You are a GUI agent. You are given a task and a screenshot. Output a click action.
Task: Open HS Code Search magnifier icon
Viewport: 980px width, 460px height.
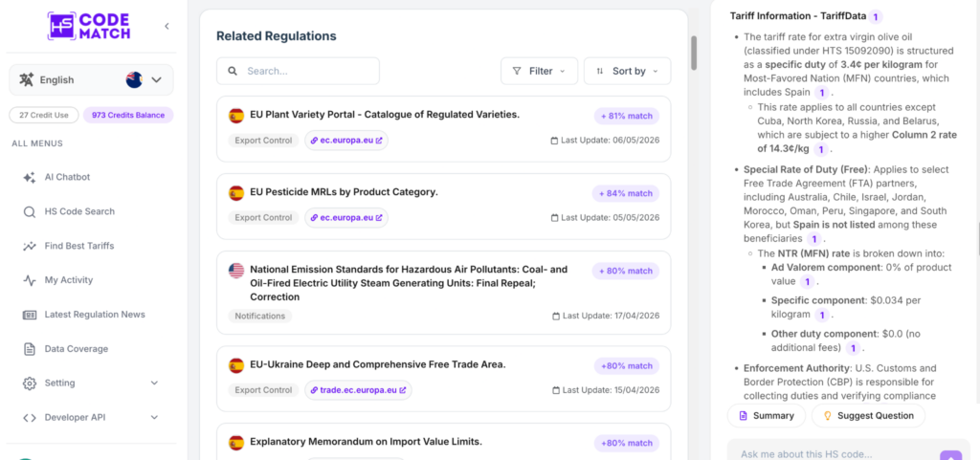tap(30, 211)
